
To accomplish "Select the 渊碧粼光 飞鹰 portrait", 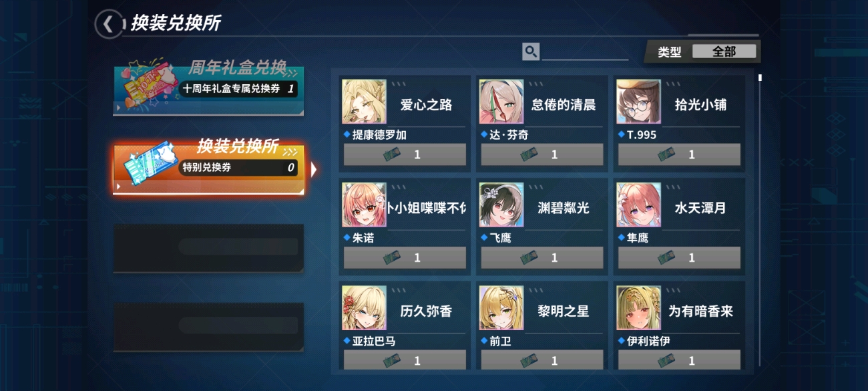I will pyautogui.click(x=501, y=205).
